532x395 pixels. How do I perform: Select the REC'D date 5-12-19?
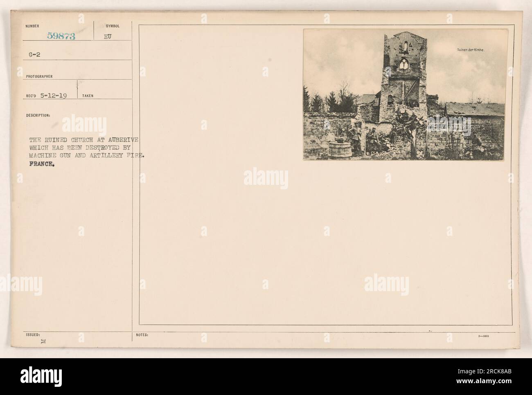pyautogui.click(x=54, y=95)
